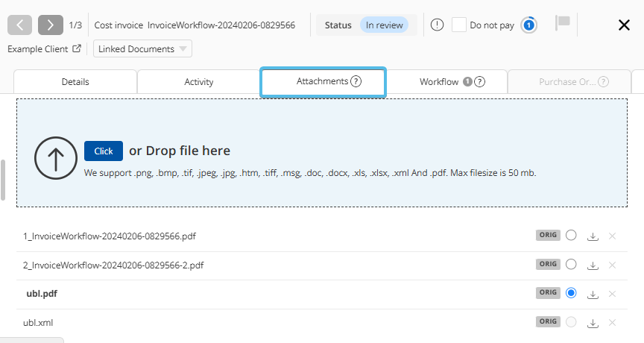Click the blue notification counter badge
Screen dimensions: 644x343
[x=528, y=25]
